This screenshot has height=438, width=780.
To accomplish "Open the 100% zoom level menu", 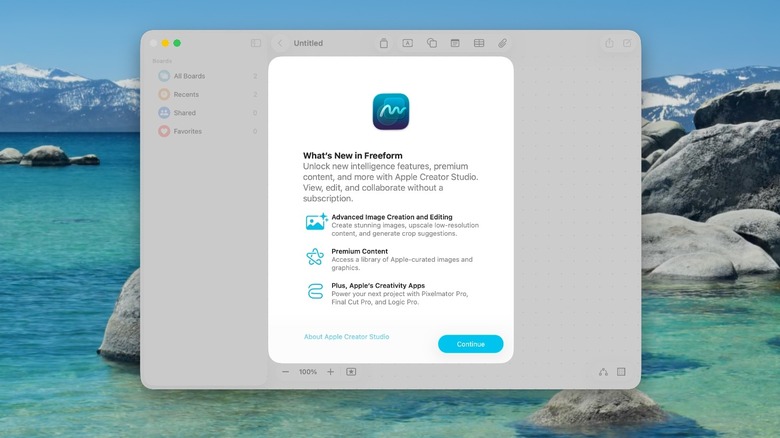I will point(308,372).
